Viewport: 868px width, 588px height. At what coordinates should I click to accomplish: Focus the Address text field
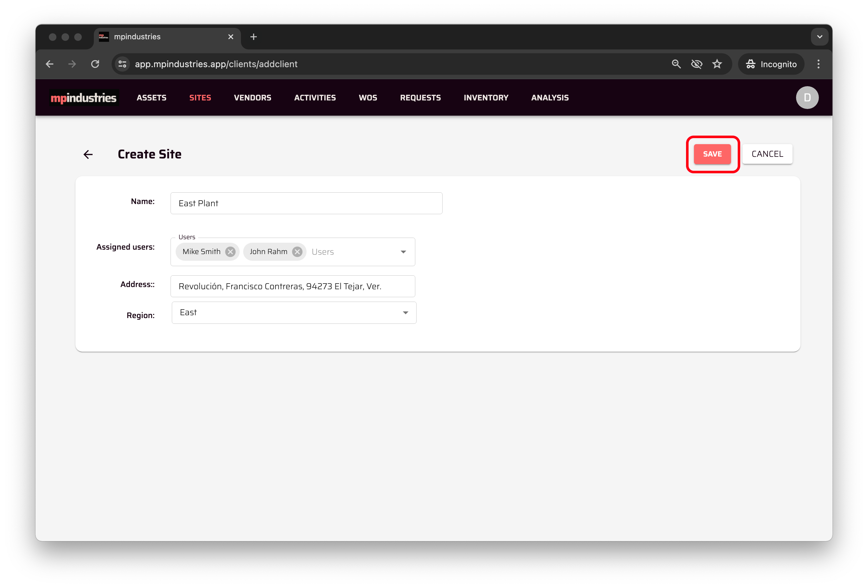[292, 286]
